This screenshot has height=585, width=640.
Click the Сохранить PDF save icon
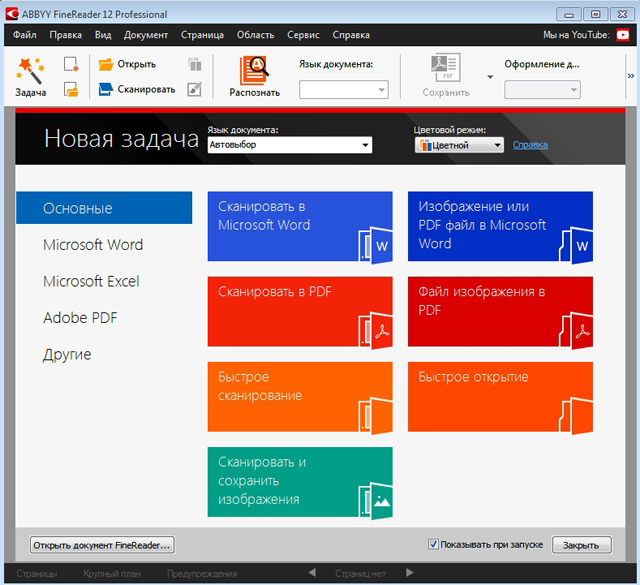coord(446,68)
